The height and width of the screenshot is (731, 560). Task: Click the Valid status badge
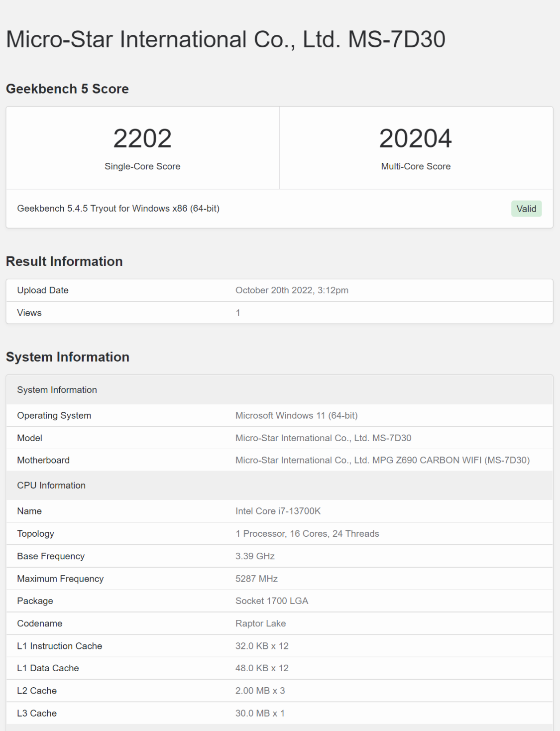pos(526,209)
